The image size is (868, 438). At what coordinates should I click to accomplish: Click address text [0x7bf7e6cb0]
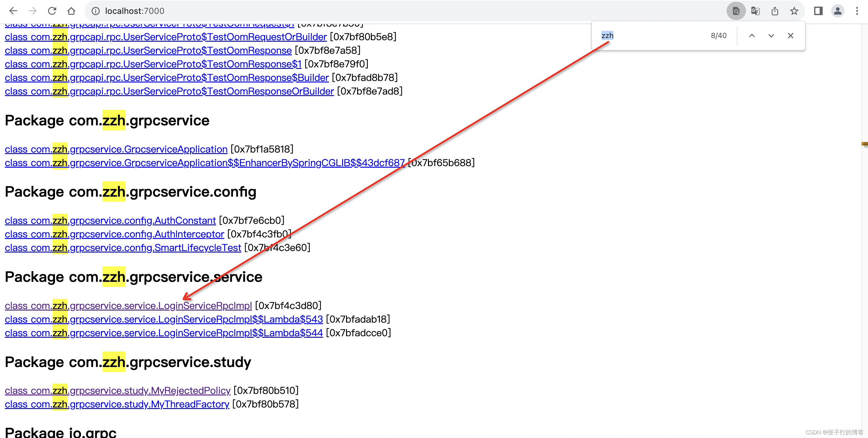pos(252,221)
